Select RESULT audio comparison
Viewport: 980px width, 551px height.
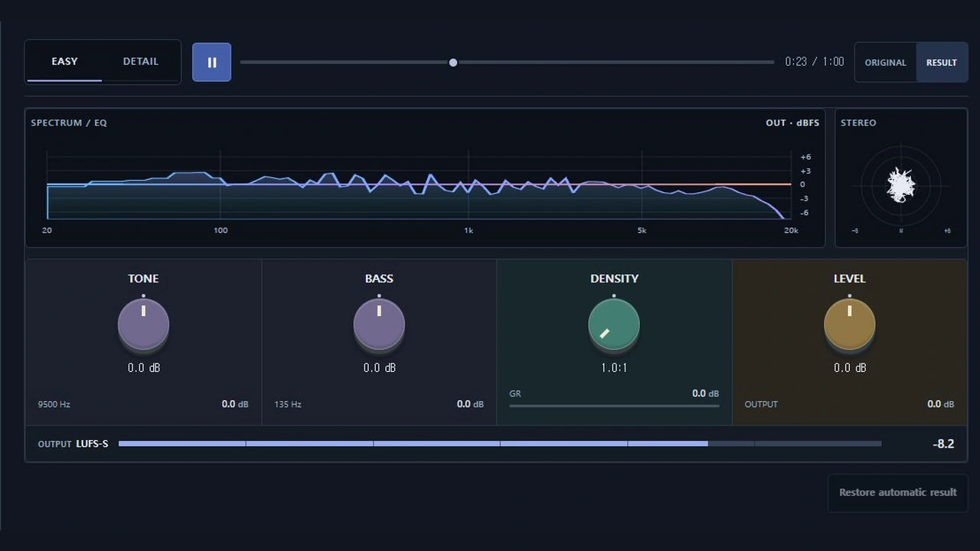(x=942, y=63)
